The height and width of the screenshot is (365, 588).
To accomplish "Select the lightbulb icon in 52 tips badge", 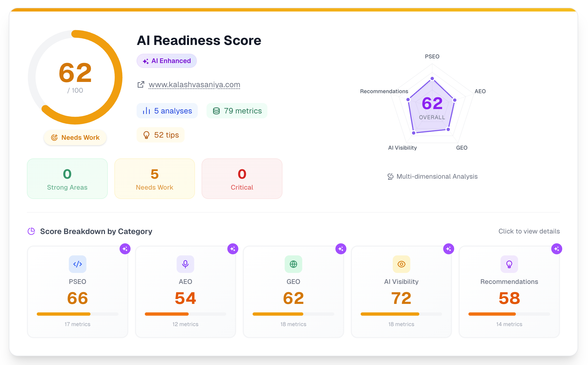I will 146,135.
